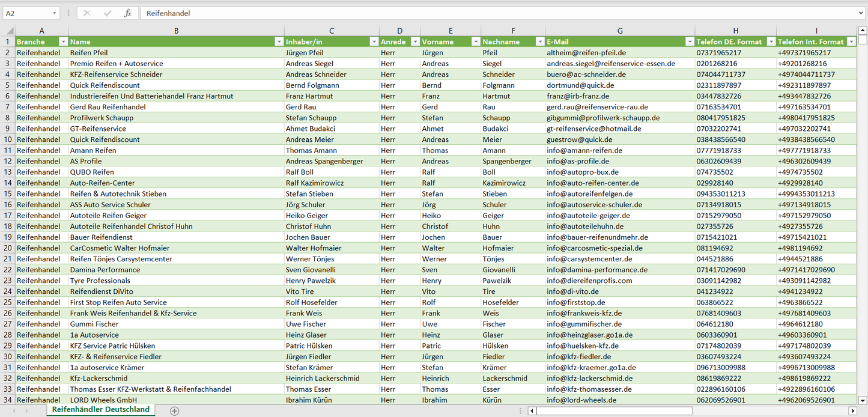Select the row 10 header
This screenshot has width=868, height=417.
click(7, 139)
